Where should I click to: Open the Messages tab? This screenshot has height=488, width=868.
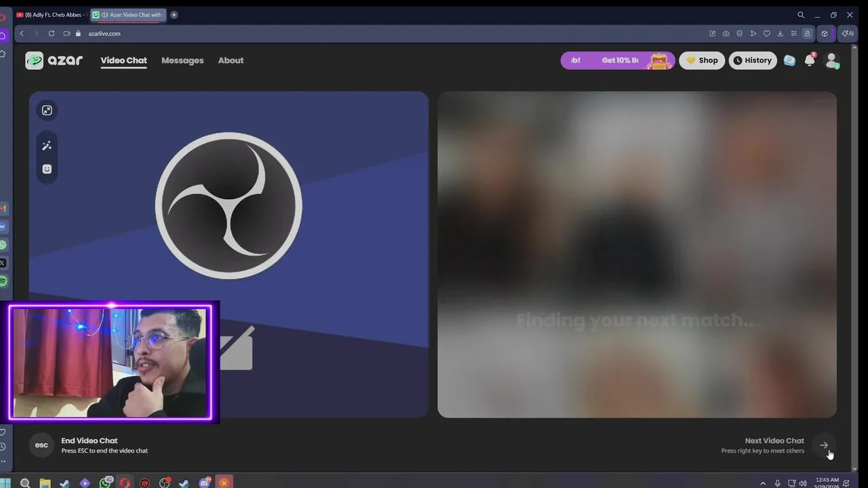click(182, 60)
